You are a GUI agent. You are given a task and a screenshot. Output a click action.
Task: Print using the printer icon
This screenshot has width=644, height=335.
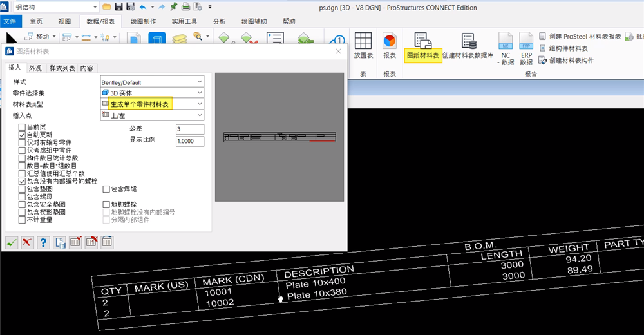pyautogui.click(x=185, y=6)
